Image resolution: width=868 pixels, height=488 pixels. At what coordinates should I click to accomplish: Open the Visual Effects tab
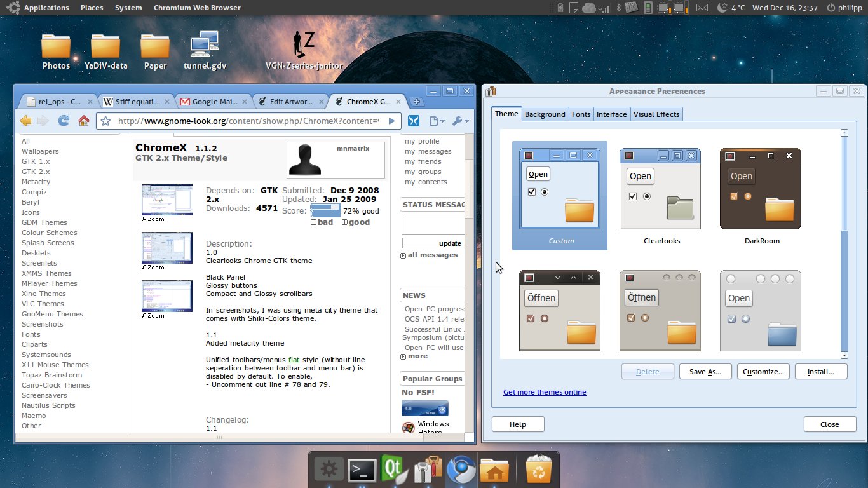coord(656,114)
